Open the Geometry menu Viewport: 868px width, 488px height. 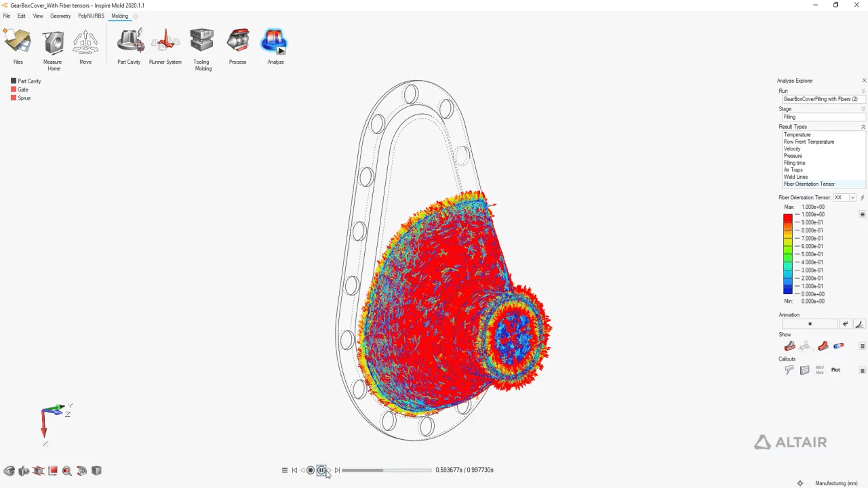click(x=60, y=16)
